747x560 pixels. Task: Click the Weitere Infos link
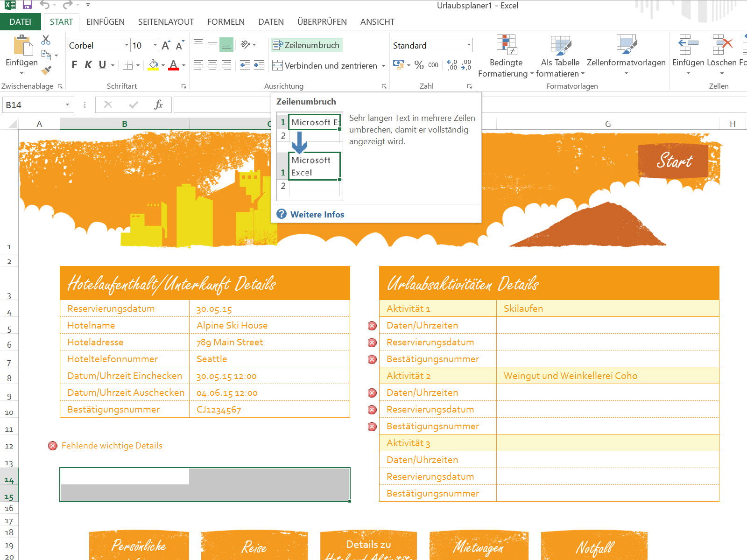click(x=317, y=214)
